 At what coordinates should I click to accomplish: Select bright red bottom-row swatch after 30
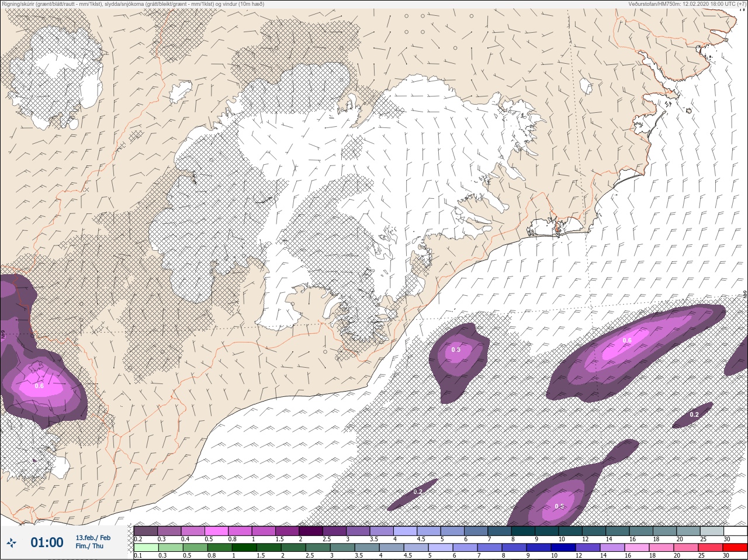click(x=735, y=548)
